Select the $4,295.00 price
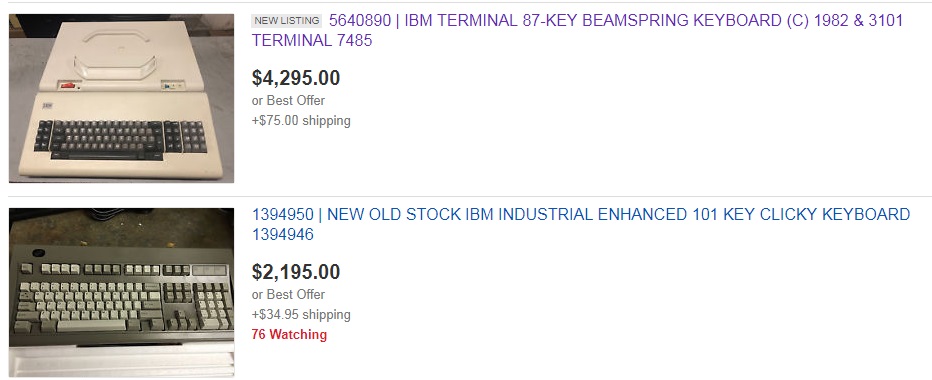This screenshot has height=380, width=932. 296,78
